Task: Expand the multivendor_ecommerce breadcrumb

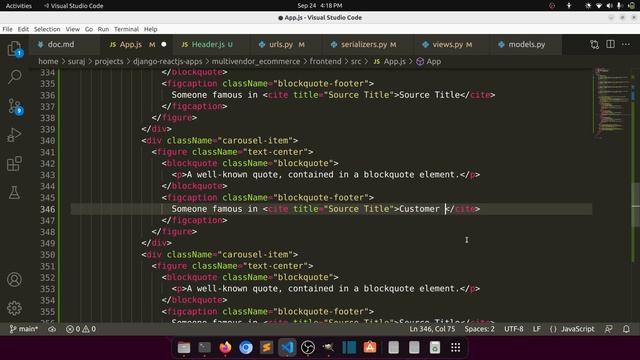Action: click(x=256, y=61)
